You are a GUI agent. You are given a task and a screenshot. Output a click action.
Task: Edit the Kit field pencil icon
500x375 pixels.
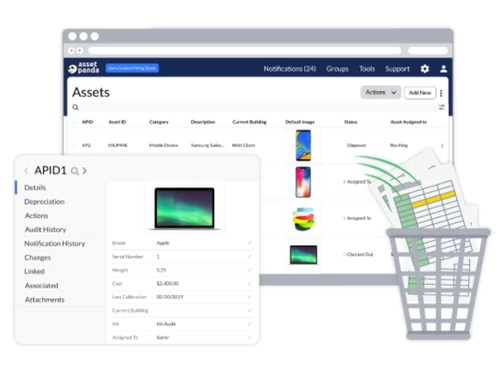point(249,324)
